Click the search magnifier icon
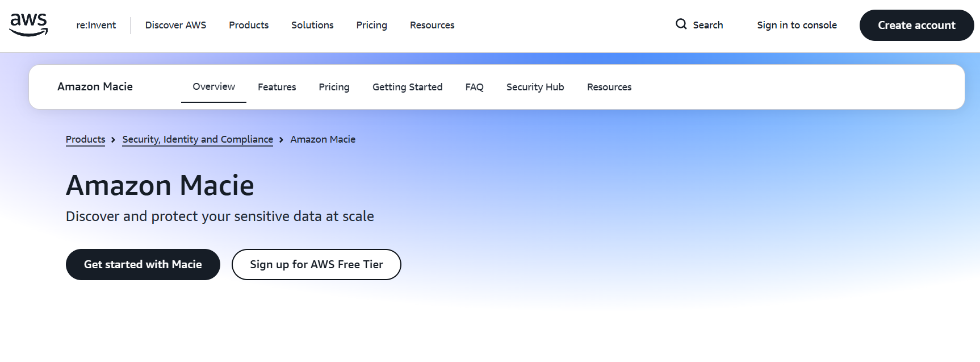Image resolution: width=980 pixels, height=362 pixels. tap(681, 24)
